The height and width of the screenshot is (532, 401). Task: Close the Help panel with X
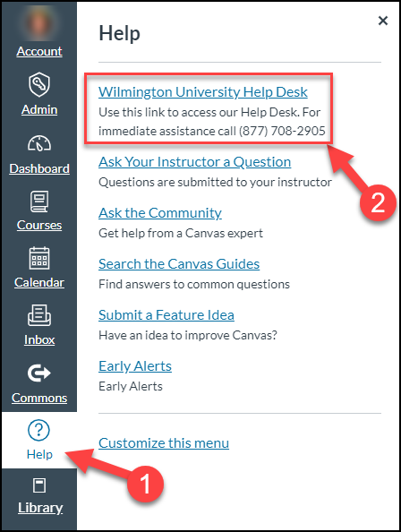[x=383, y=21]
